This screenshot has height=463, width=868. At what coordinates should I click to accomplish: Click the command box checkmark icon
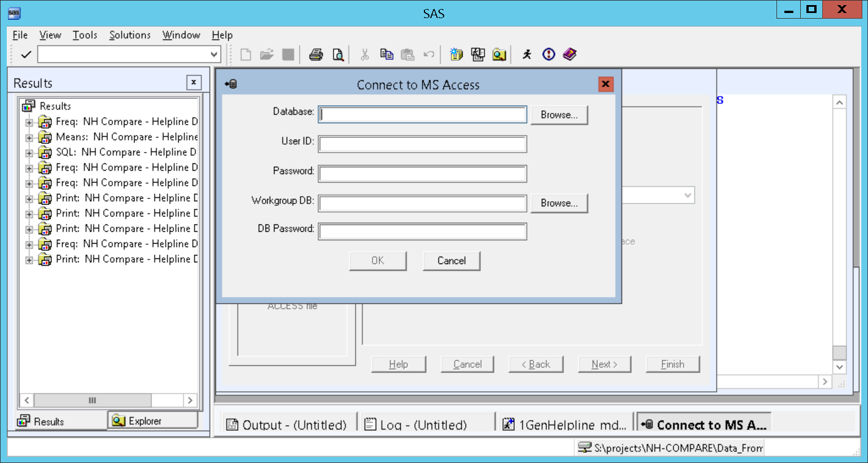25,54
